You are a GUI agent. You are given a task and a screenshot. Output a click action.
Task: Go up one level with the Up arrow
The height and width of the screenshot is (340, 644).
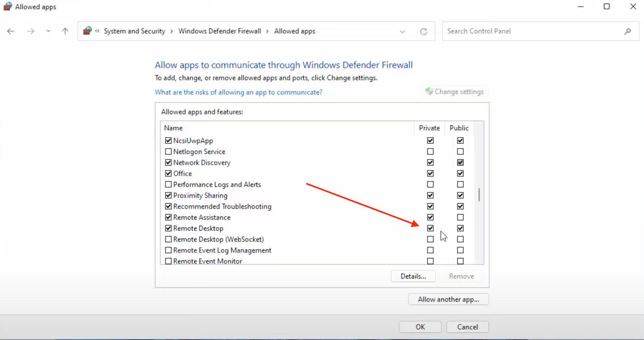pos(65,31)
